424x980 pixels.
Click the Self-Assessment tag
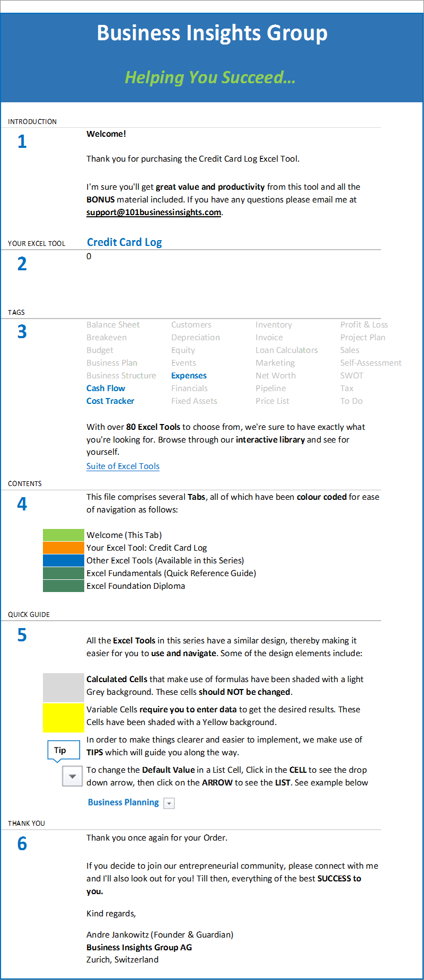(x=371, y=363)
